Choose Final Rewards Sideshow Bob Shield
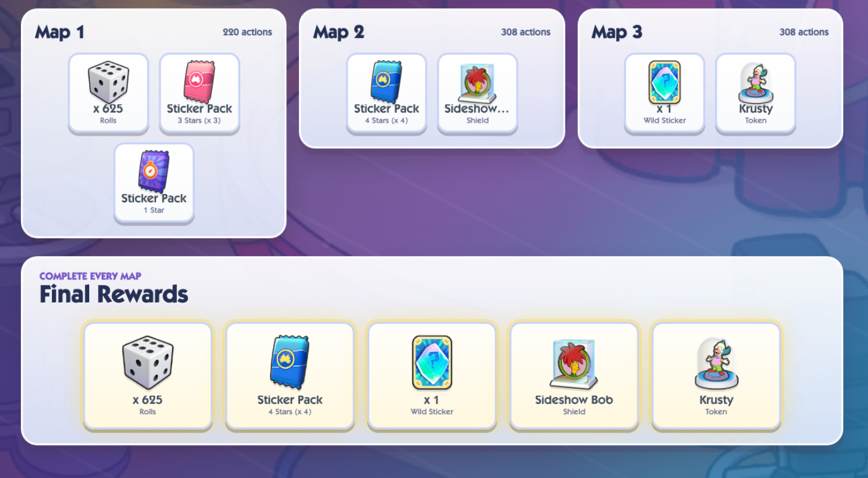 click(574, 376)
